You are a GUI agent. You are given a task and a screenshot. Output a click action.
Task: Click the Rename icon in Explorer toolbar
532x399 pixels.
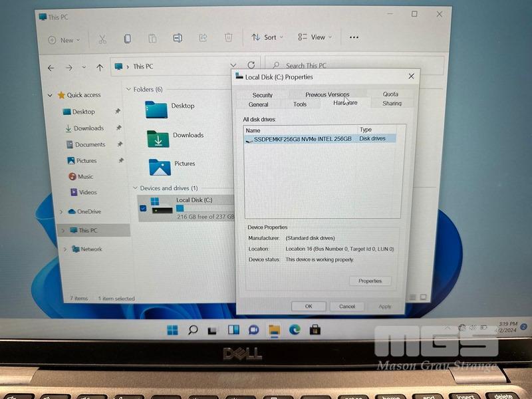pos(178,38)
